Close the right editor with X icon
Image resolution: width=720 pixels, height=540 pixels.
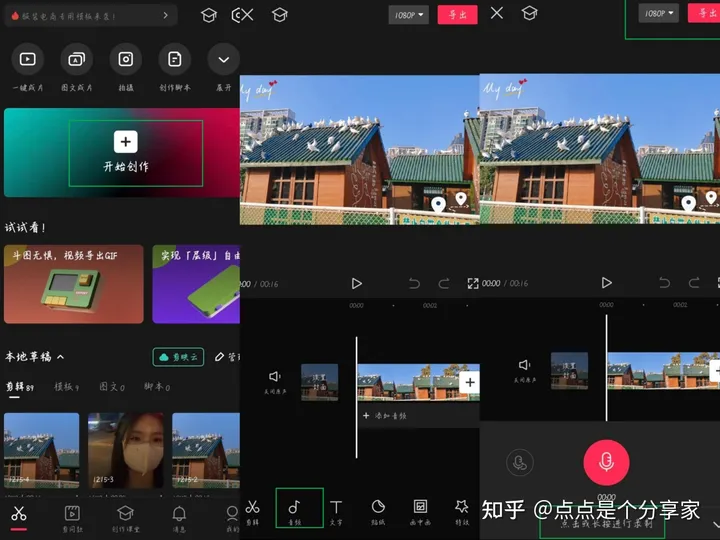pyautogui.click(x=497, y=13)
